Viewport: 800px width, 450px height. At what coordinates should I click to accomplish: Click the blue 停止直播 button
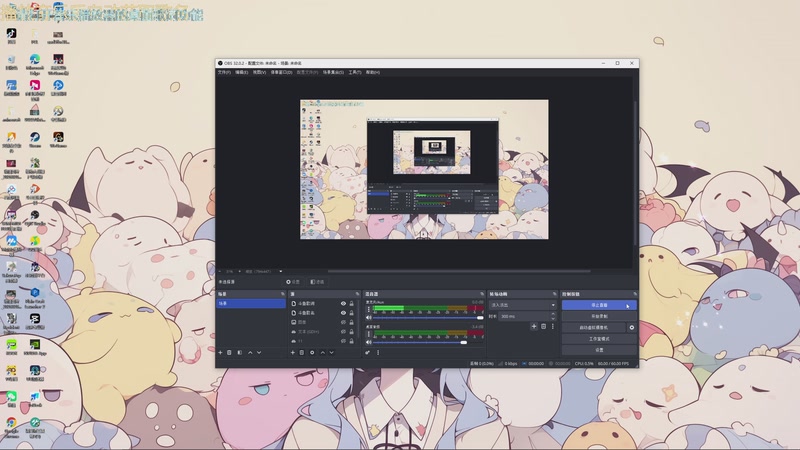(599, 305)
